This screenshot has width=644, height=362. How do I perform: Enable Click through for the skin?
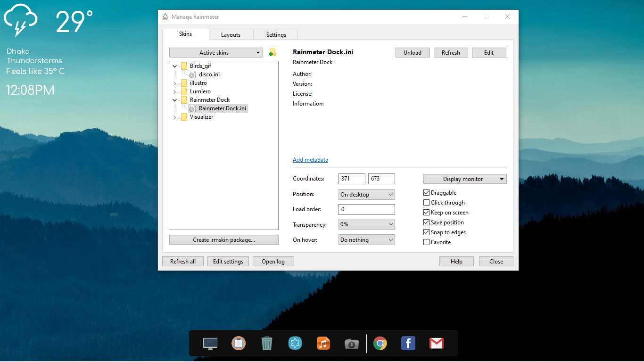tap(426, 202)
